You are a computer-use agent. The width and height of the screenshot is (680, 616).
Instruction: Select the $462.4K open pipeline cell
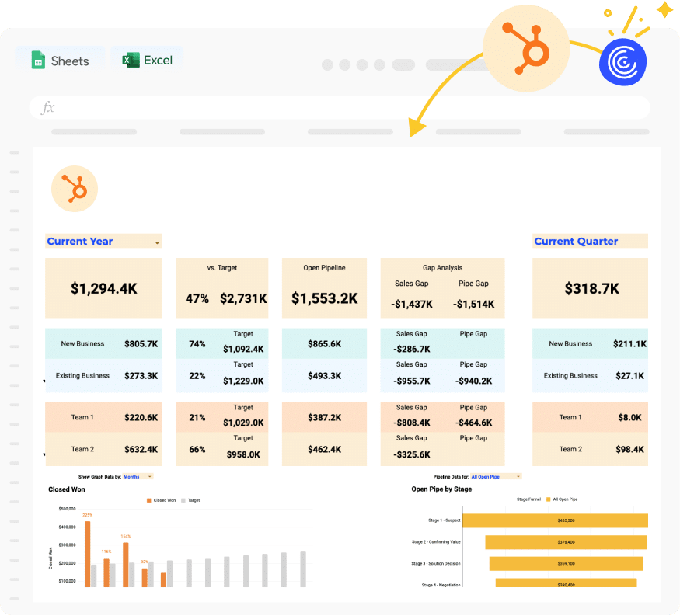coord(324,450)
